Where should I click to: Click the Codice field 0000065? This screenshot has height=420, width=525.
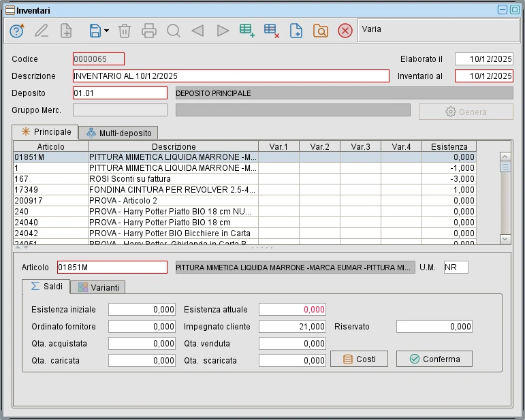click(99, 59)
